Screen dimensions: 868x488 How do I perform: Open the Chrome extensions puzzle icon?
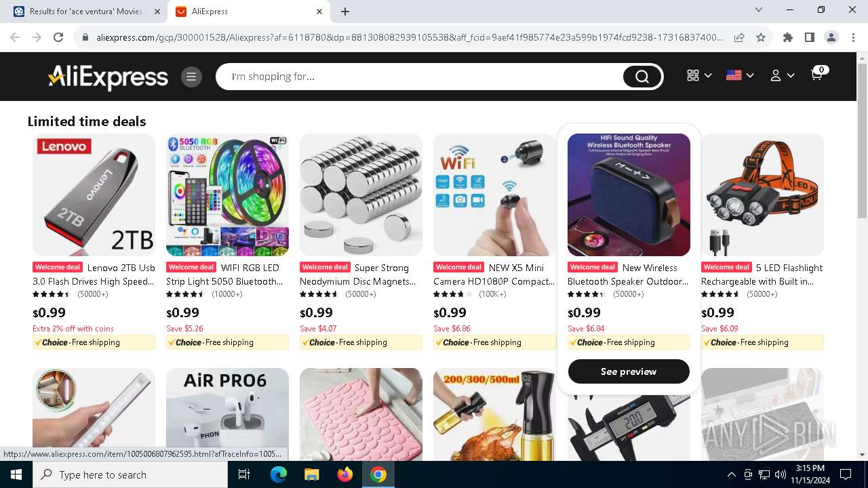tap(787, 37)
